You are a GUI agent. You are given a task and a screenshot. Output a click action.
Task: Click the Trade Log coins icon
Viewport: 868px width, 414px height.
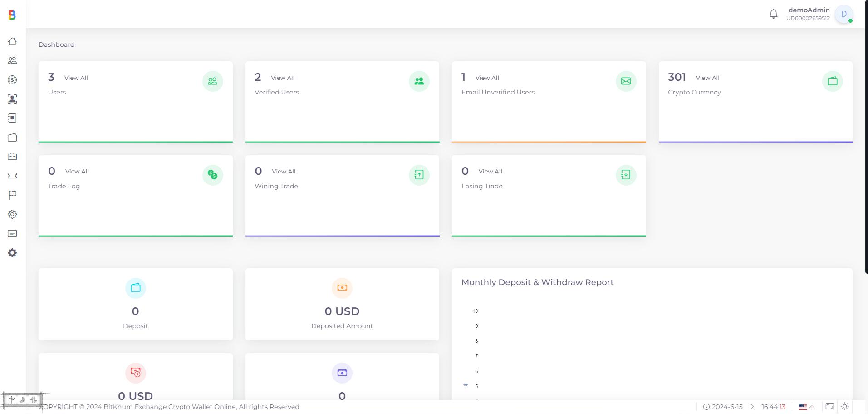click(x=212, y=175)
